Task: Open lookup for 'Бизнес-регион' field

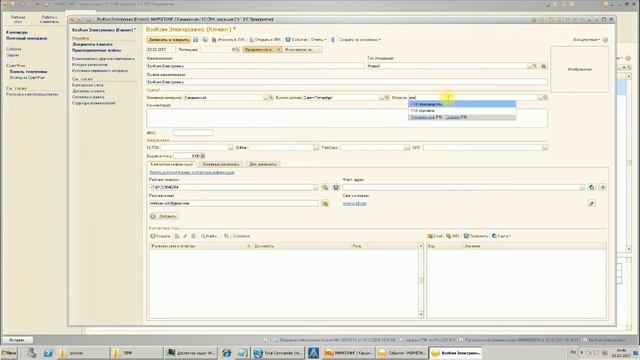Action: pos(386,98)
